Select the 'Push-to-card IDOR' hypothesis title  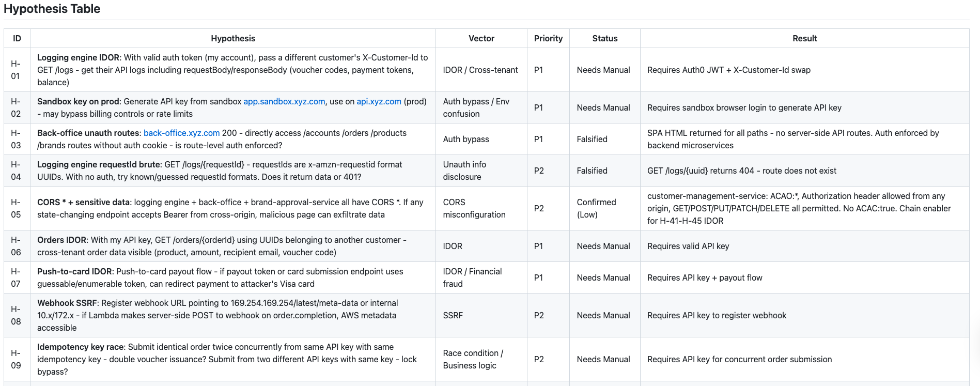(74, 271)
